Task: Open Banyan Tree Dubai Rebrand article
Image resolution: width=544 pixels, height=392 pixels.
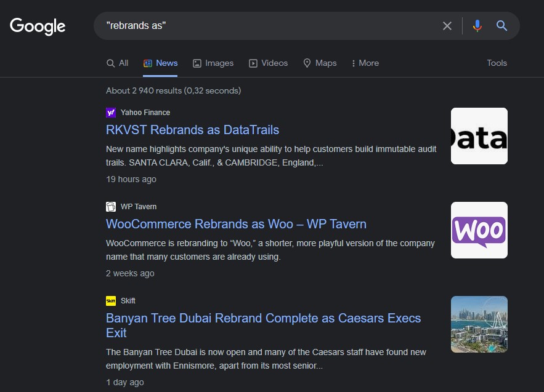Action: coord(263,319)
